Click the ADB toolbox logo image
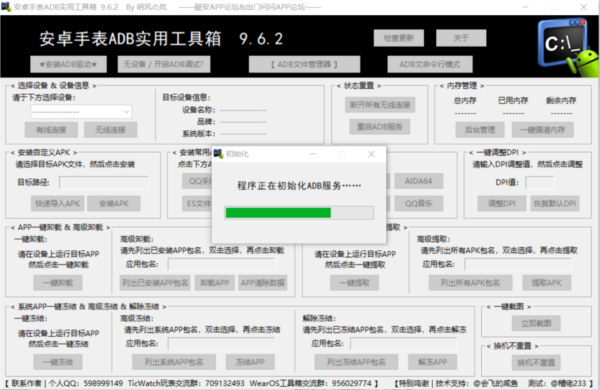600x390 pixels. coord(569,47)
